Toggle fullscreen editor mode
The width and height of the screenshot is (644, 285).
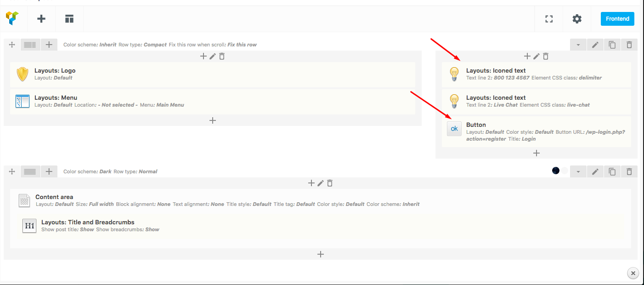point(548,19)
